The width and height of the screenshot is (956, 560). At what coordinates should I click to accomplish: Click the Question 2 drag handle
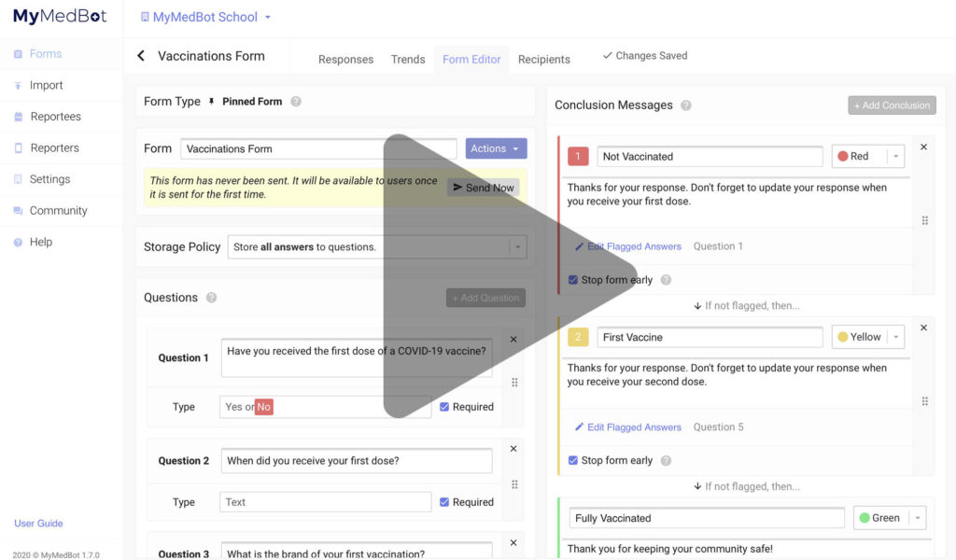click(x=514, y=485)
